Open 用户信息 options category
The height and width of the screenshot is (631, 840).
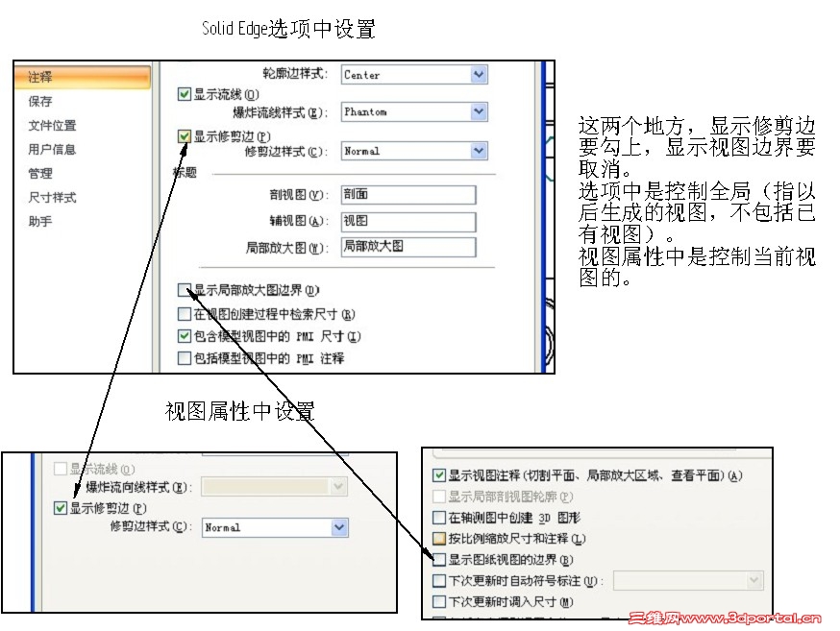[52, 149]
